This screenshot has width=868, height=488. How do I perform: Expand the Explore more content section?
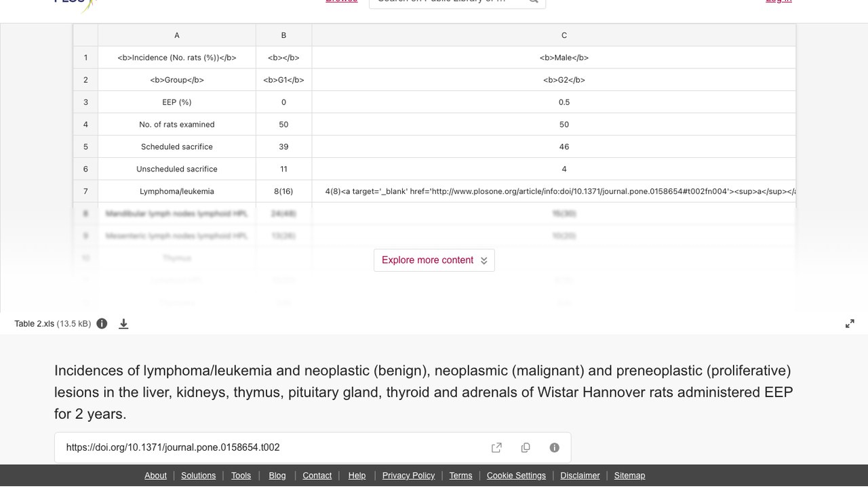tap(434, 260)
